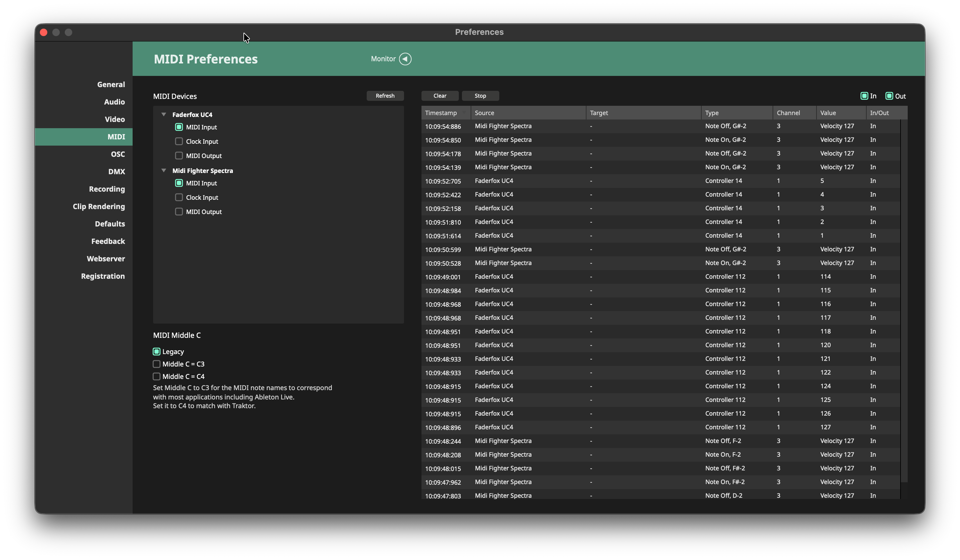This screenshot has width=960, height=560.
Task: Disable MIDI Input for Faderfox UC4
Action: click(x=179, y=127)
